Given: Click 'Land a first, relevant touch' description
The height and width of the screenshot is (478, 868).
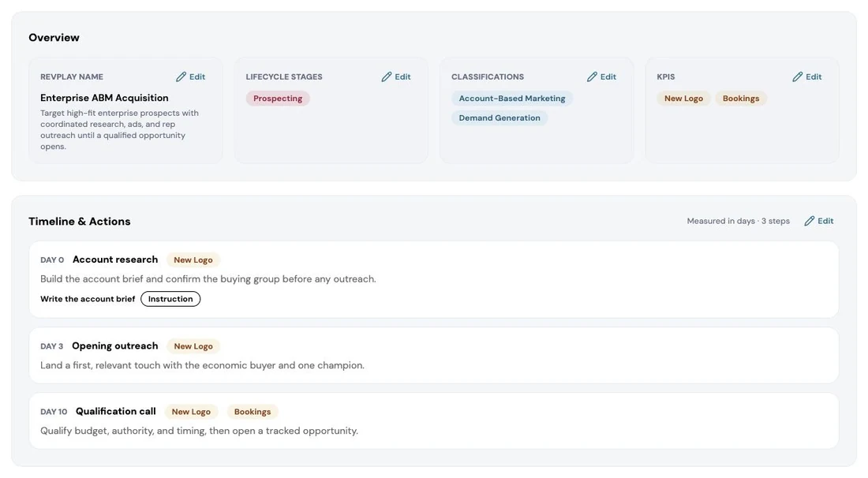Looking at the screenshot, I should [x=202, y=365].
